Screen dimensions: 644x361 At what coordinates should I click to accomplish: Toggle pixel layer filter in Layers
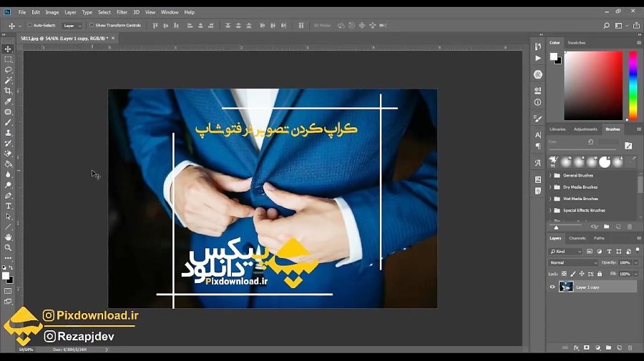pyautogui.click(x=590, y=251)
